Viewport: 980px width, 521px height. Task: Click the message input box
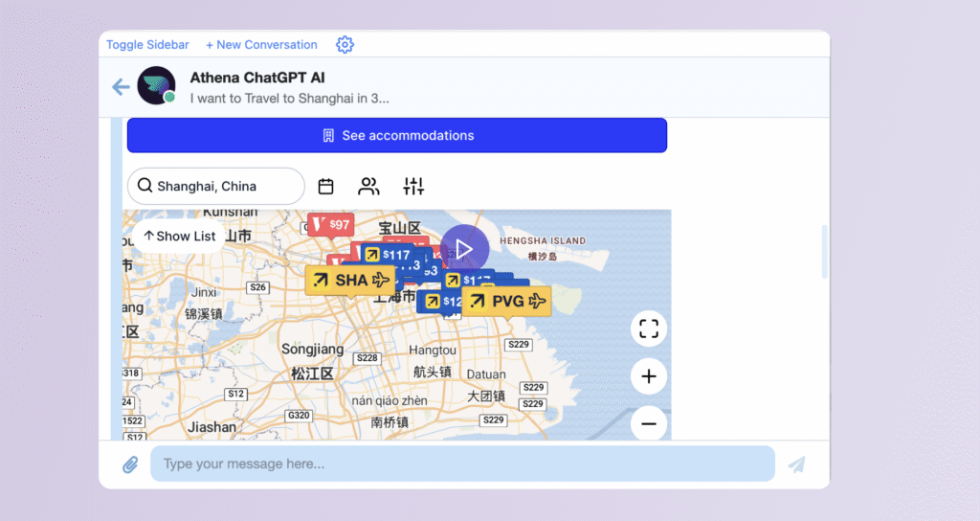(x=462, y=464)
